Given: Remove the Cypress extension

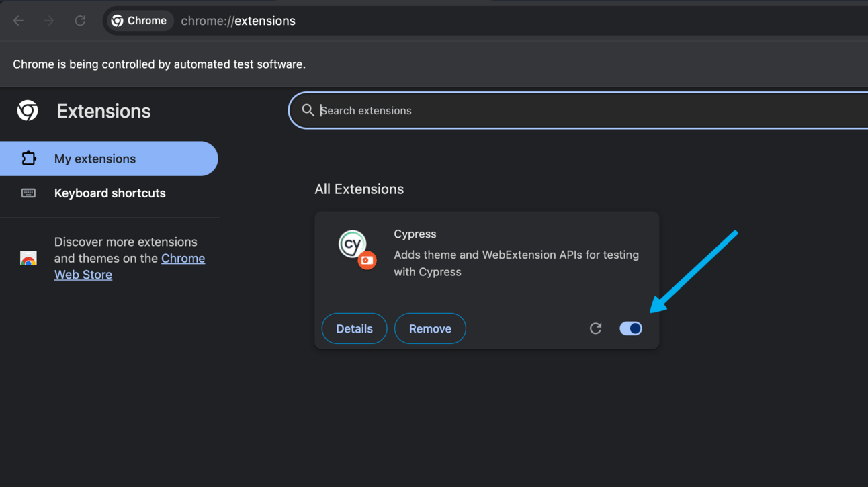Looking at the screenshot, I should pos(430,328).
